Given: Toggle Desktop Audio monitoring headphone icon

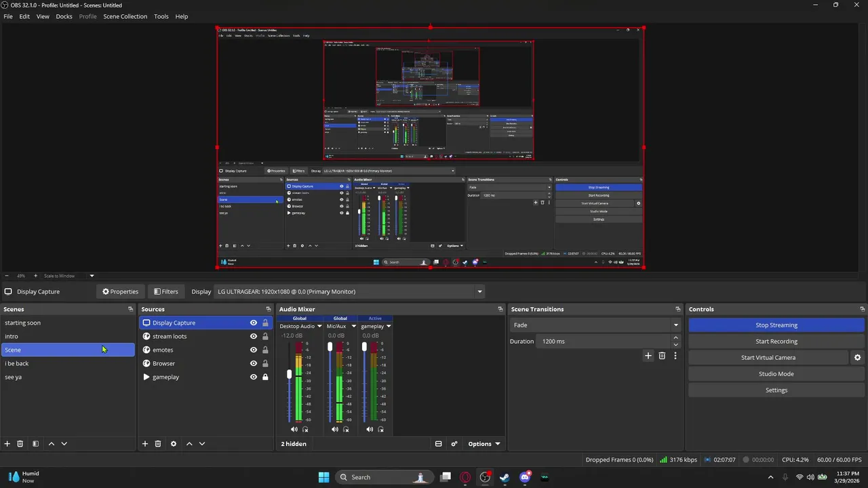Looking at the screenshot, I should (x=305, y=429).
